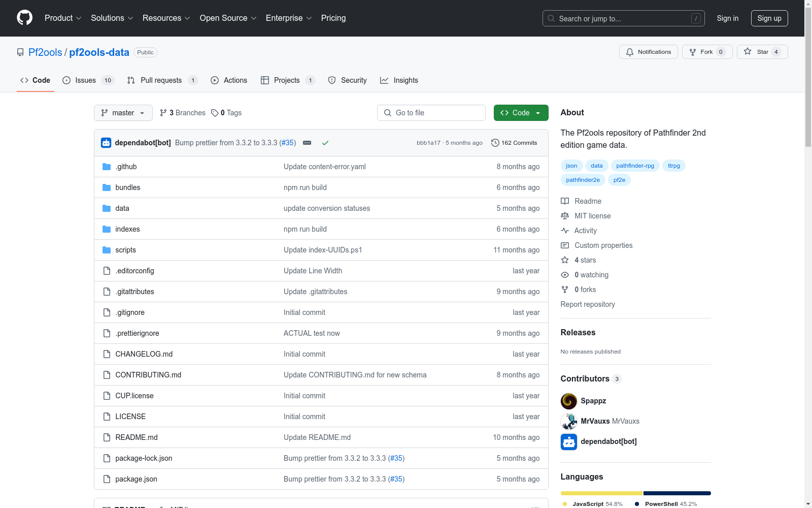Click the watching eye icon
Viewport: 812px width, 508px height.
coord(565,275)
